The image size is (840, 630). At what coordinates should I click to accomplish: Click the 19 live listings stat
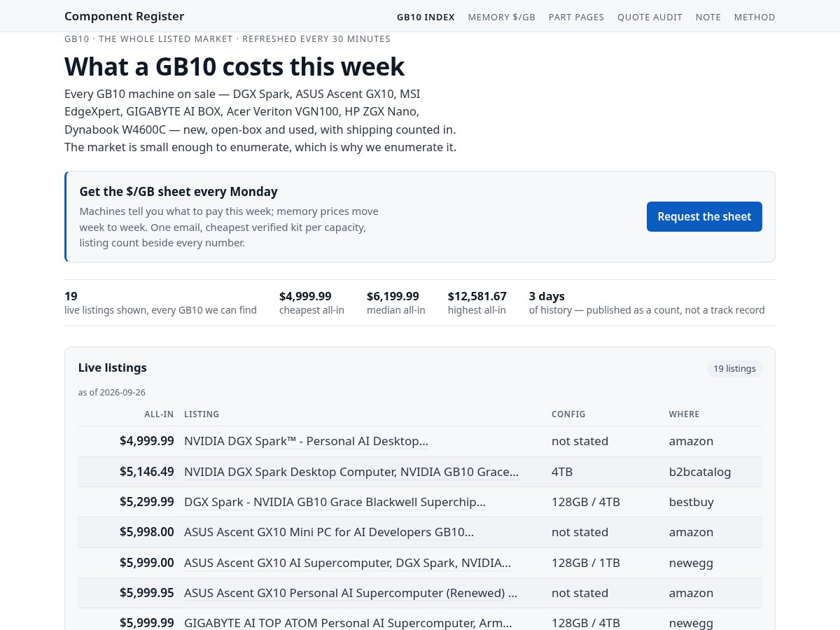[160, 302]
